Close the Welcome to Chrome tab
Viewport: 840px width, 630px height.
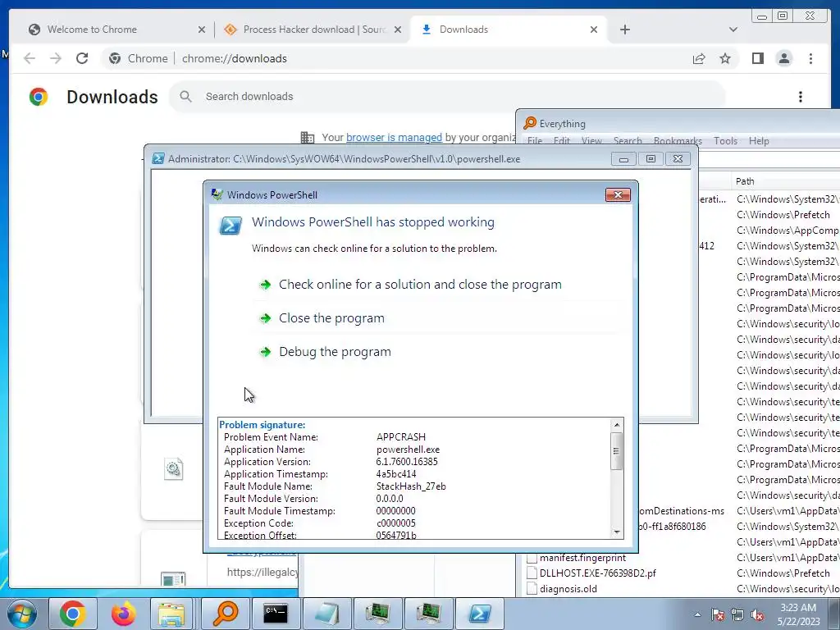(x=202, y=30)
